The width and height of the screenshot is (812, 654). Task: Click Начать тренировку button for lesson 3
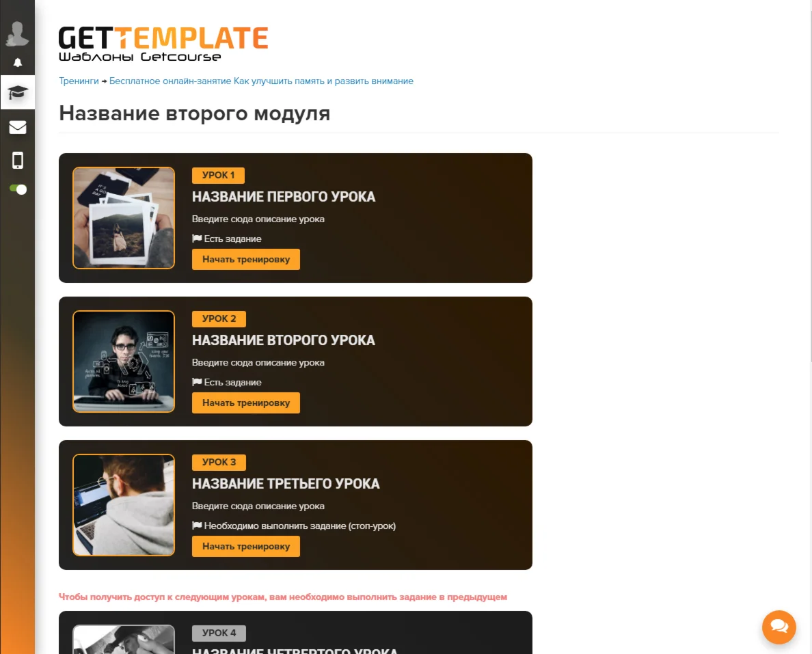point(246,546)
